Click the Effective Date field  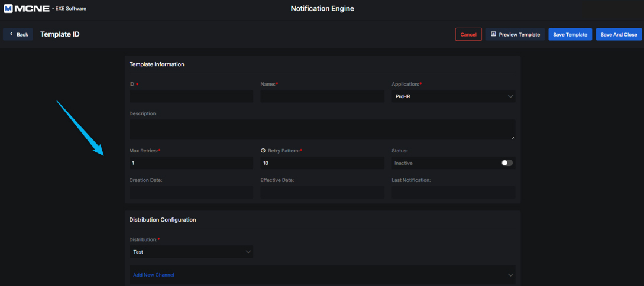tap(322, 193)
